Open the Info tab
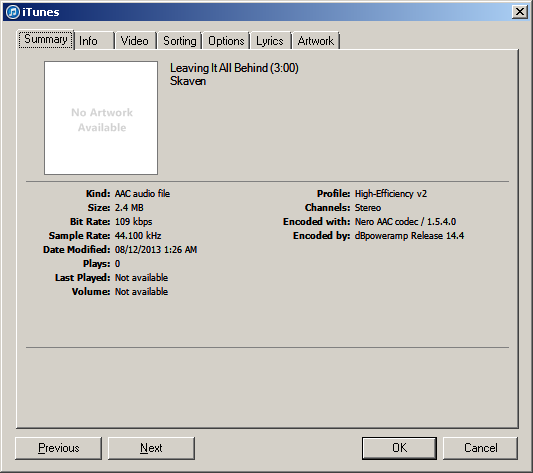 point(94,41)
